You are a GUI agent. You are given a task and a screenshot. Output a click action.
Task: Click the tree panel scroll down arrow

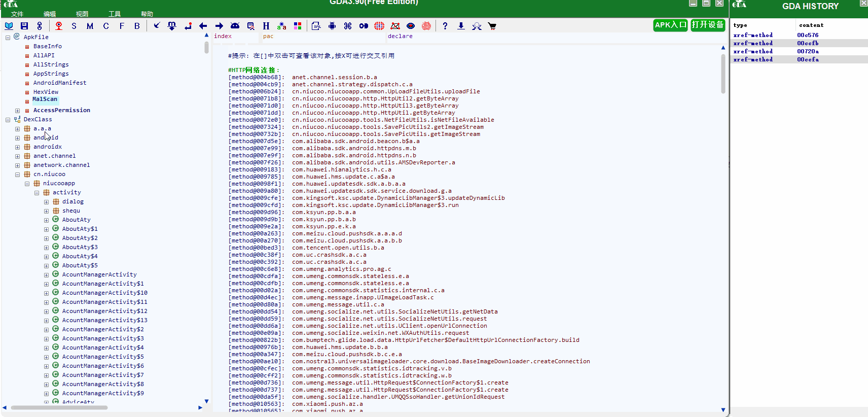[206, 401]
